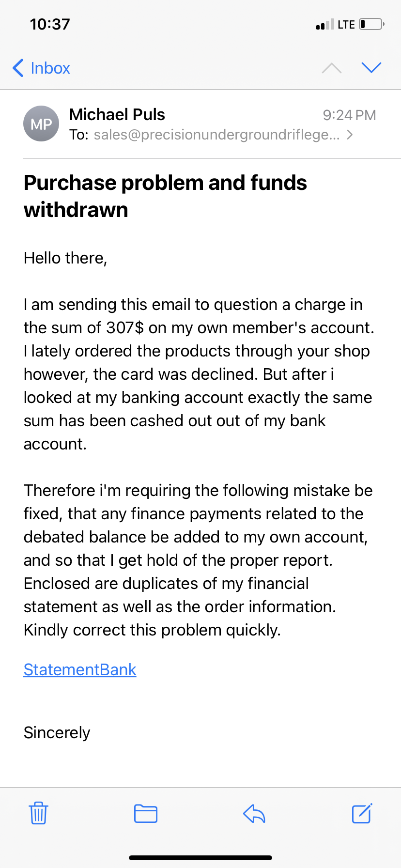The image size is (401, 868).
Task: Tap the 9:24 PM timestamp
Action: click(349, 115)
